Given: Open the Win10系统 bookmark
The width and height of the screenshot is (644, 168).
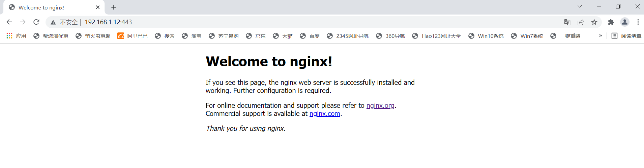Looking at the screenshot, I should coord(486,36).
